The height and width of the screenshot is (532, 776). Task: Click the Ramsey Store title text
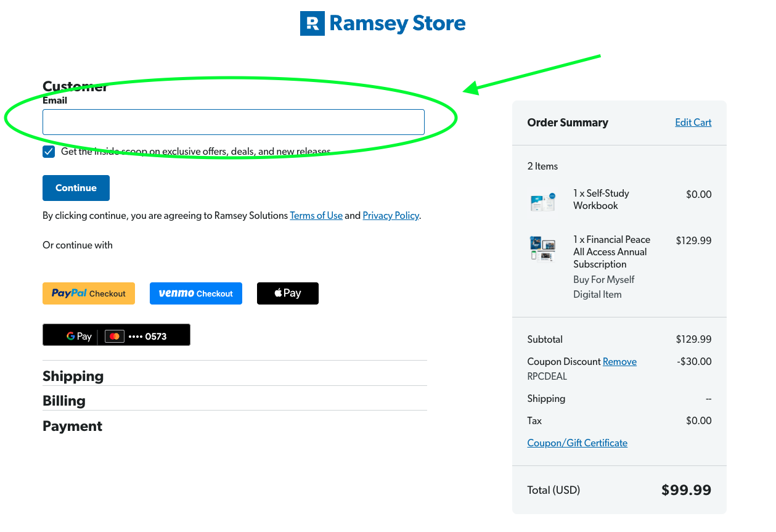[x=398, y=23]
